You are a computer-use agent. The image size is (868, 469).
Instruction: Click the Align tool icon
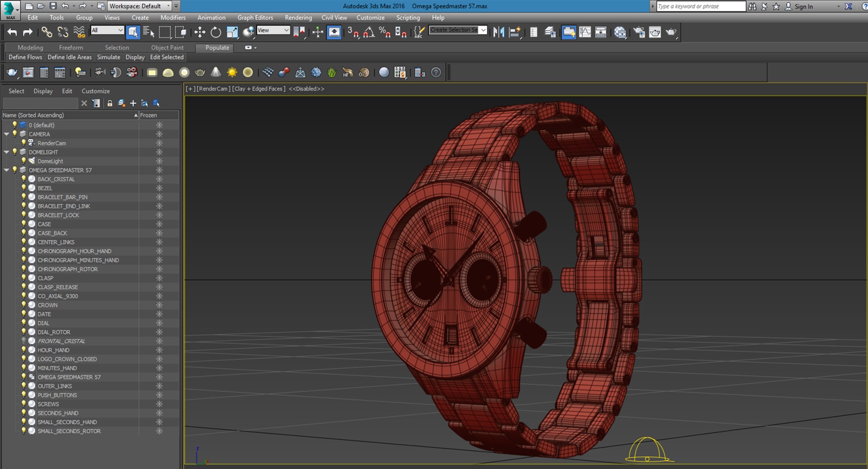click(514, 32)
